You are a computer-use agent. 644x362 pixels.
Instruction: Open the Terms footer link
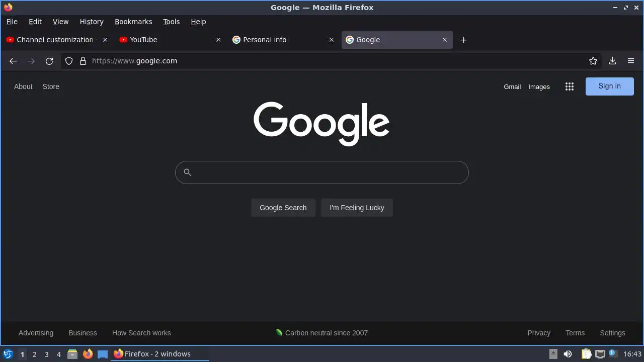pos(575,333)
